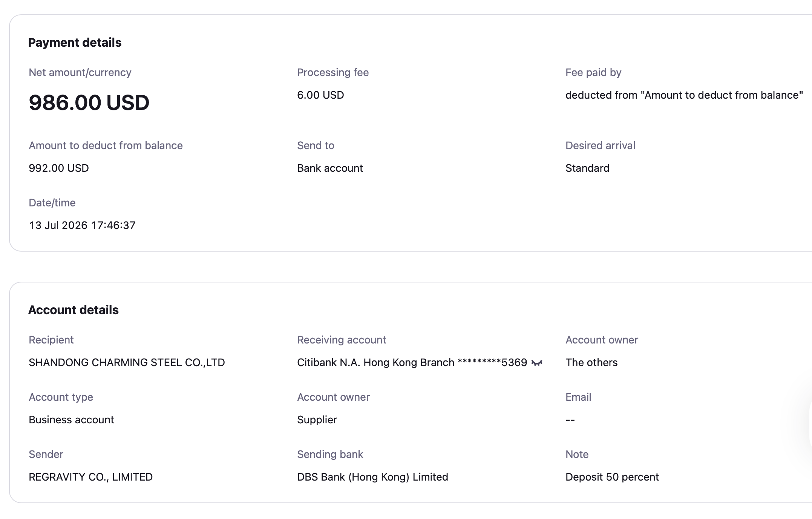The height and width of the screenshot is (519, 812).
Task: Click the 992.00 USD deducted amount
Action: pos(59,168)
